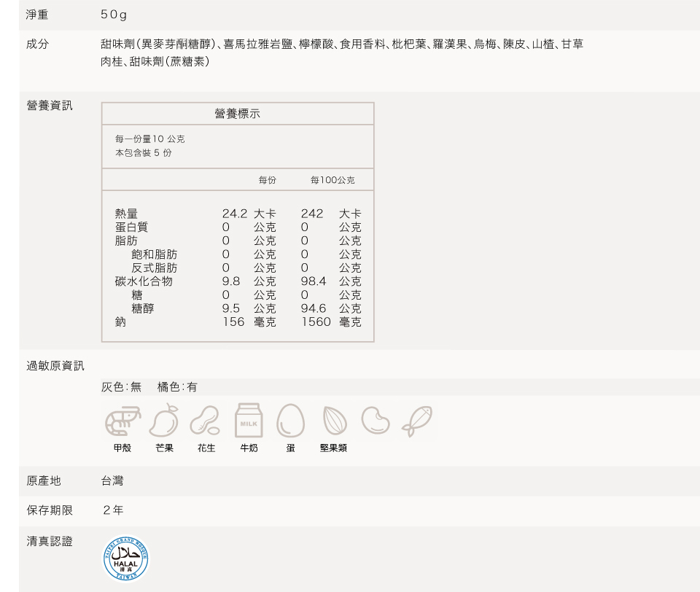This screenshot has width=700, height=592.
Task: Click the 碳水化合物 row label
Action: pos(144,281)
